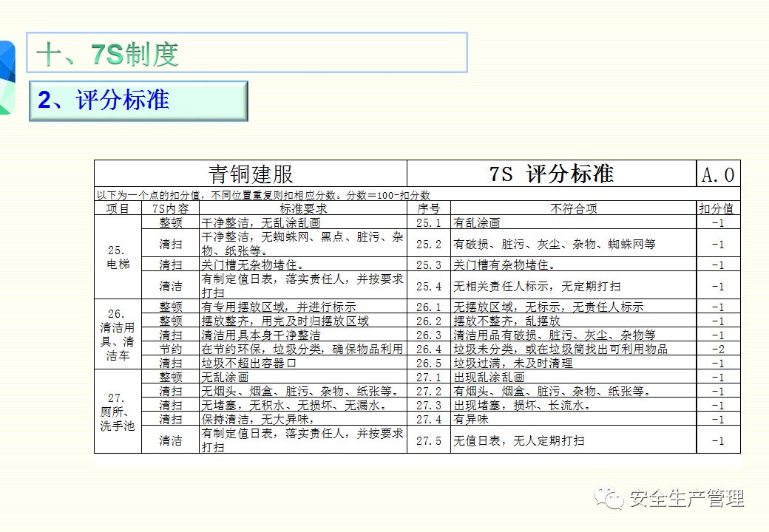Select the 项目 column header

(x=118, y=208)
